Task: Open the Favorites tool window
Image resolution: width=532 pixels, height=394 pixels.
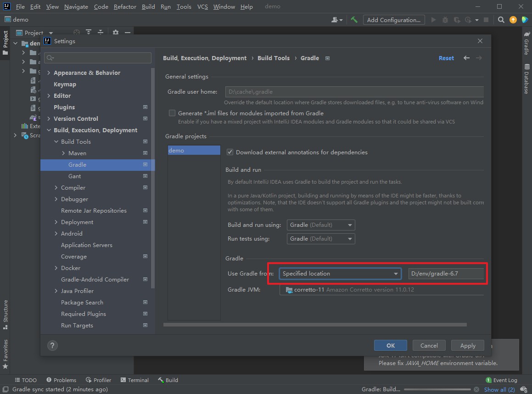Action: coord(5,354)
